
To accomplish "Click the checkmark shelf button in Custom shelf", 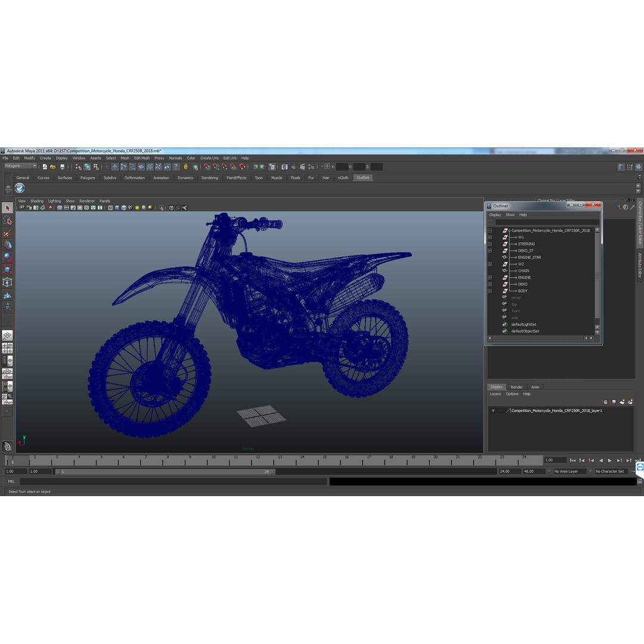I will click(19, 188).
